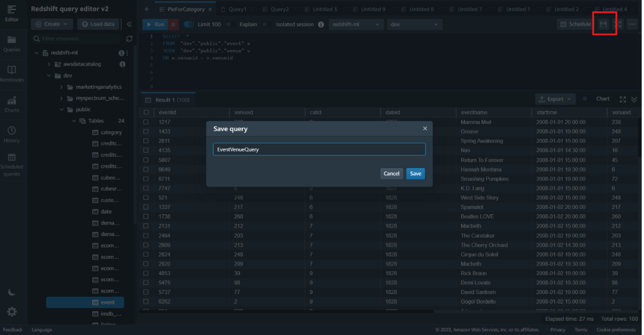The image size is (644, 335).
Task: Check the row with eventid 1433
Action: point(146,131)
